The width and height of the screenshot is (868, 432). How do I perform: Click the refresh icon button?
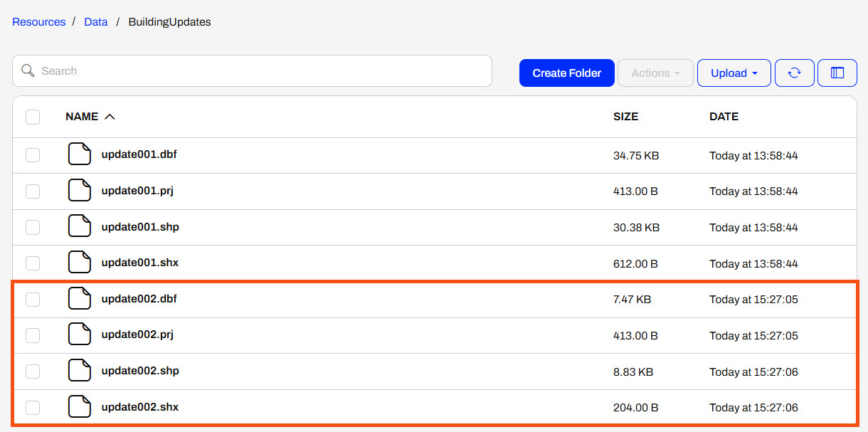pyautogui.click(x=794, y=73)
